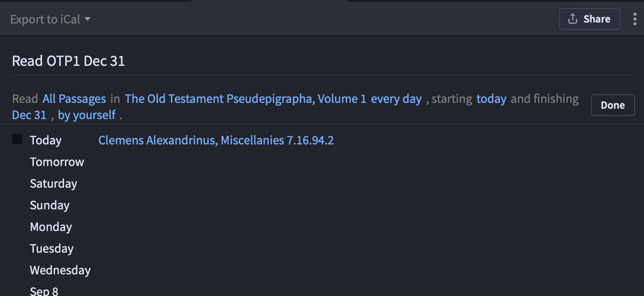
Task: Open the three-dot panel menu
Action: [635, 19]
